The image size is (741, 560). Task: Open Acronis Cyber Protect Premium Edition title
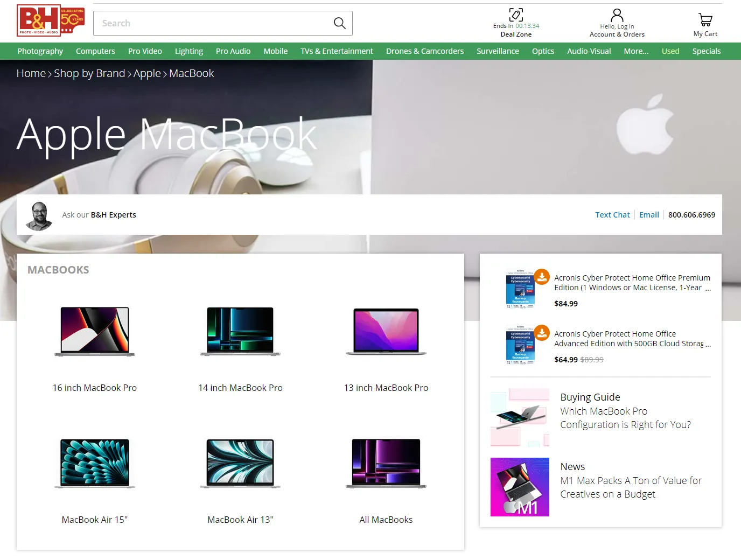pyautogui.click(x=633, y=283)
